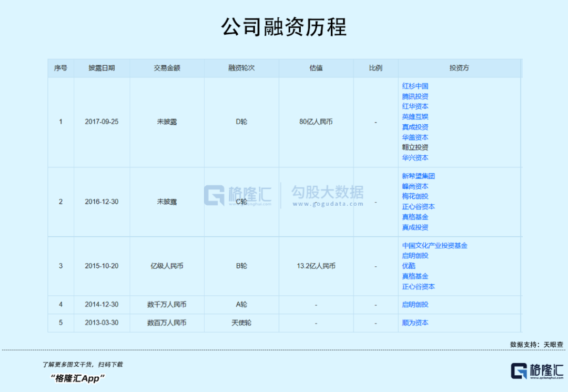Viewport: 568px width, 392px height.
Task: Open 正心谷资本 in the 2016-12-30 row
Action: click(x=418, y=207)
